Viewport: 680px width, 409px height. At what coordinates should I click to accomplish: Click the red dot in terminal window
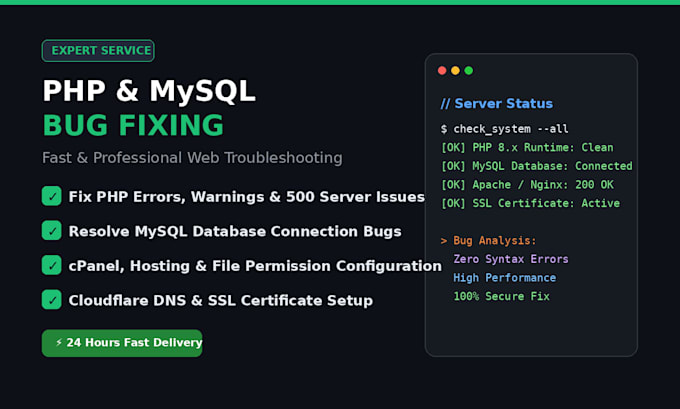pos(442,71)
